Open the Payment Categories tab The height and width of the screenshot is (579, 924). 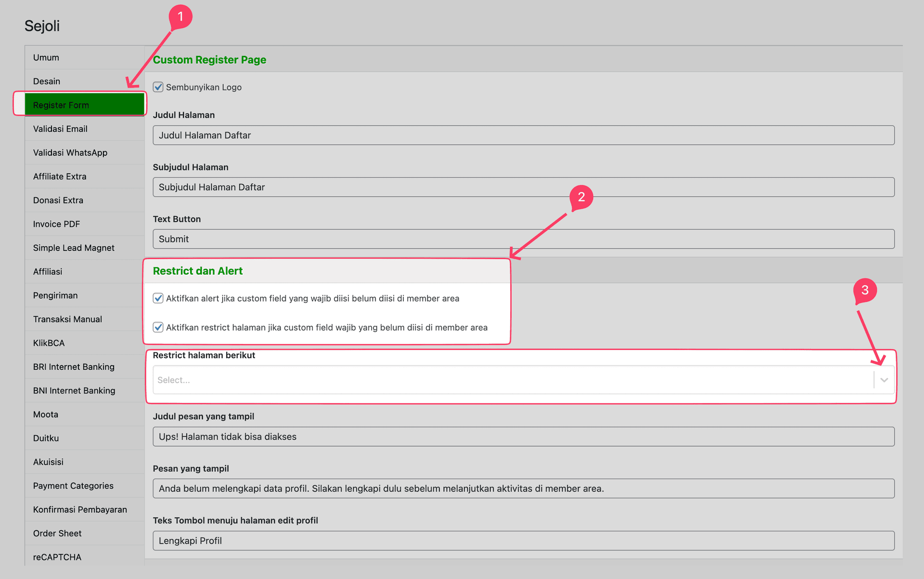pos(84,486)
